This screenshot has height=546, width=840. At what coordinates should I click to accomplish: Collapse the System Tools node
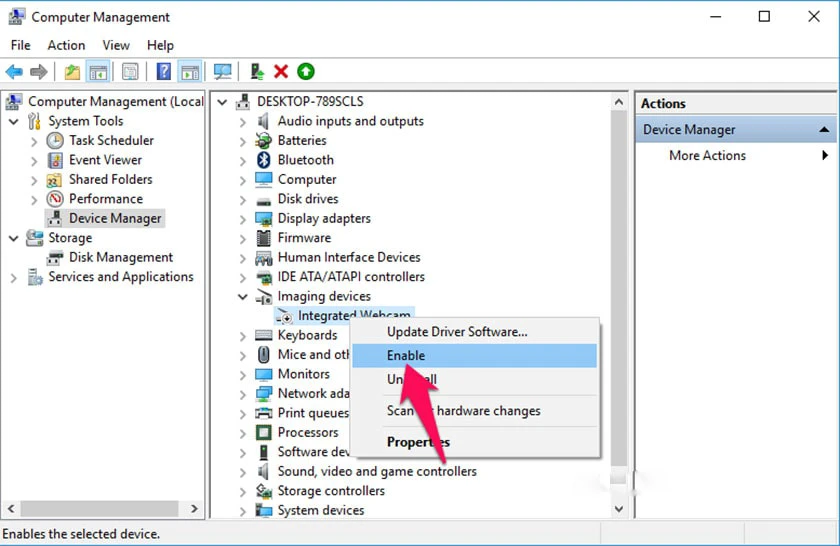(x=14, y=122)
